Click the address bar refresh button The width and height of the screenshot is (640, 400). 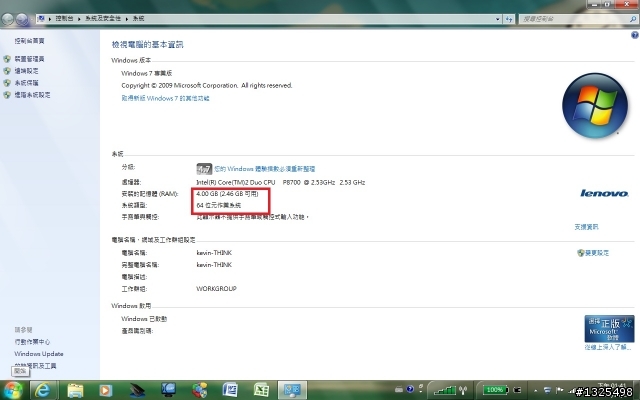(509, 19)
